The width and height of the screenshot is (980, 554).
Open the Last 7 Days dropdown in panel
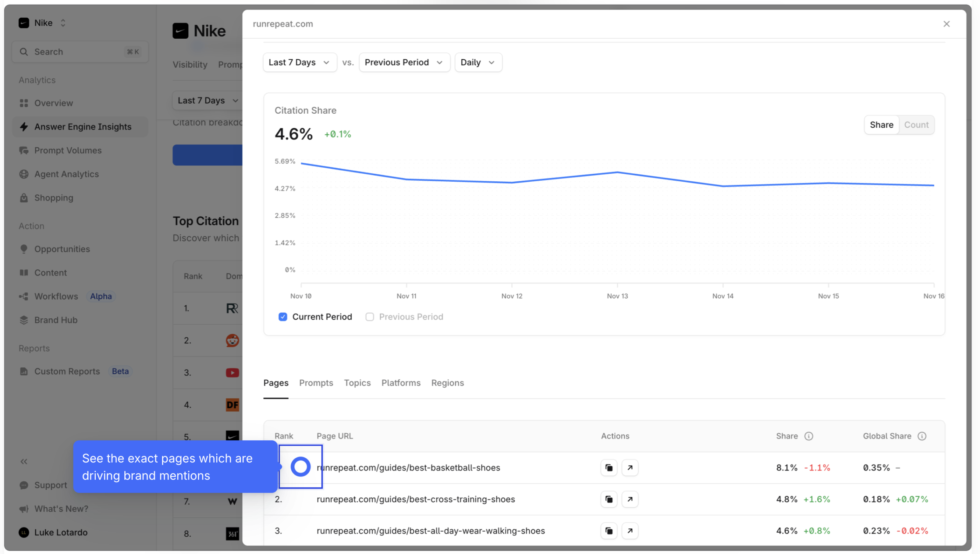[x=300, y=62]
